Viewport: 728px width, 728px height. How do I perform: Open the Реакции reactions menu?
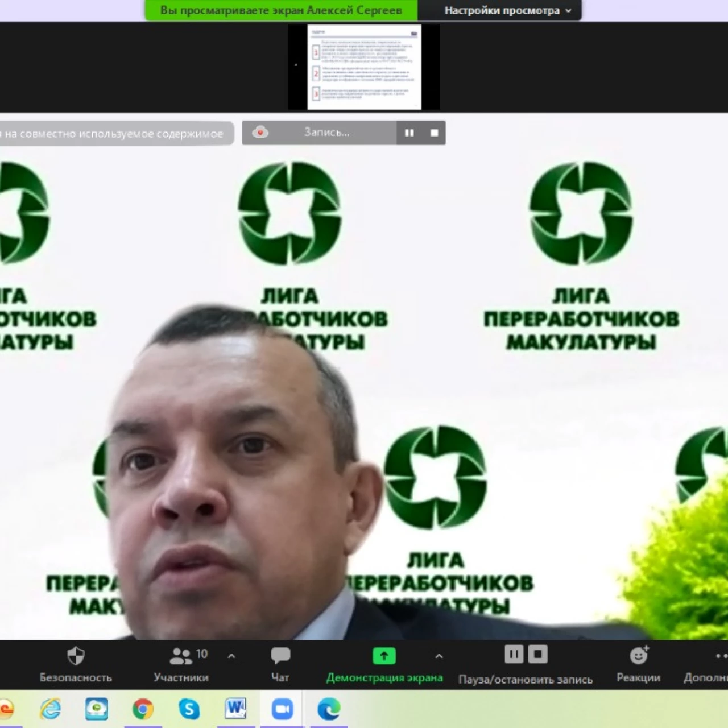pyautogui.click(x=639, y=664)
